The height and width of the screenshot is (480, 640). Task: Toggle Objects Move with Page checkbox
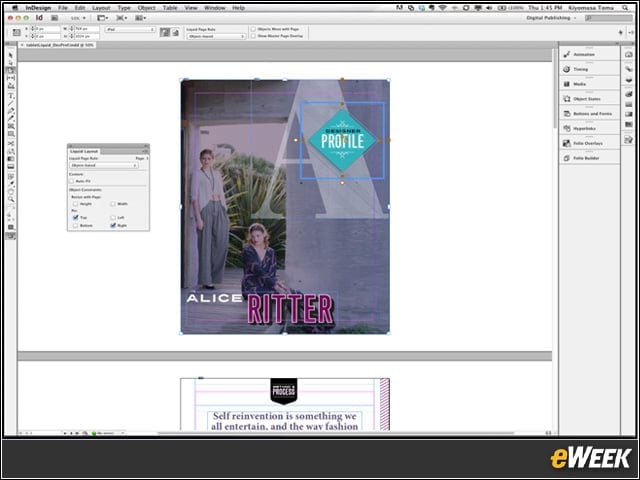click(x=253, y=29)
